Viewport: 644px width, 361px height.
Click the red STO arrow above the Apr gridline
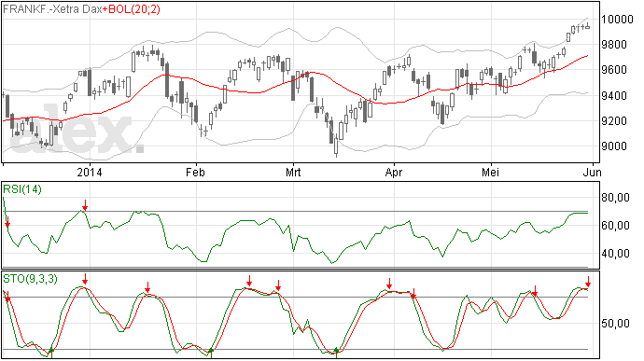click(x=389, y=284)
